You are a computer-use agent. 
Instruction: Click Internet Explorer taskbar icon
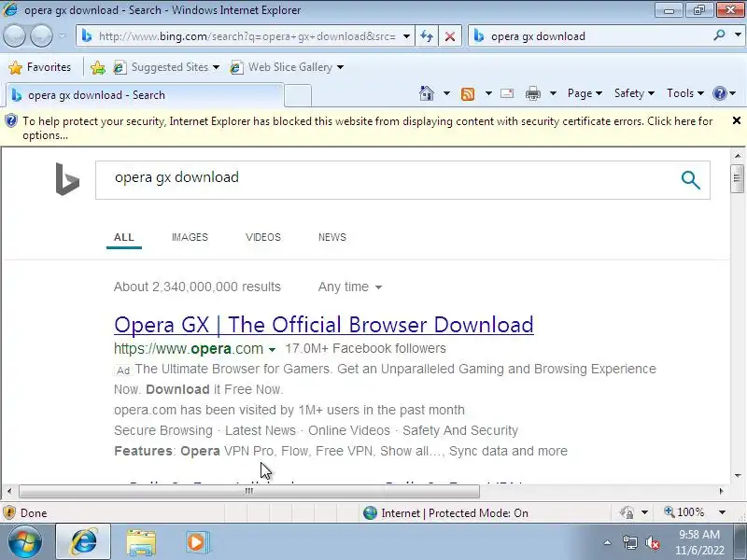[x=84, y=541]
